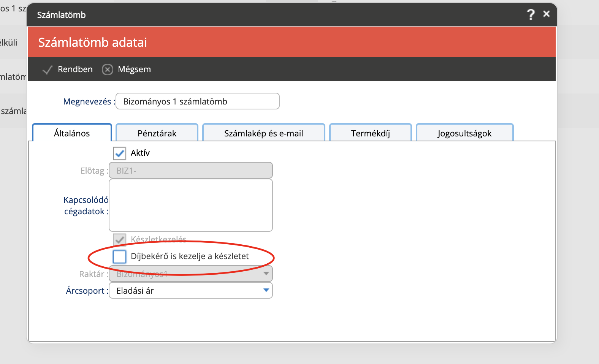Open the Számlakép és e-mail tab
The height and width of the screenshot is (364, 599).
point(264,133)
